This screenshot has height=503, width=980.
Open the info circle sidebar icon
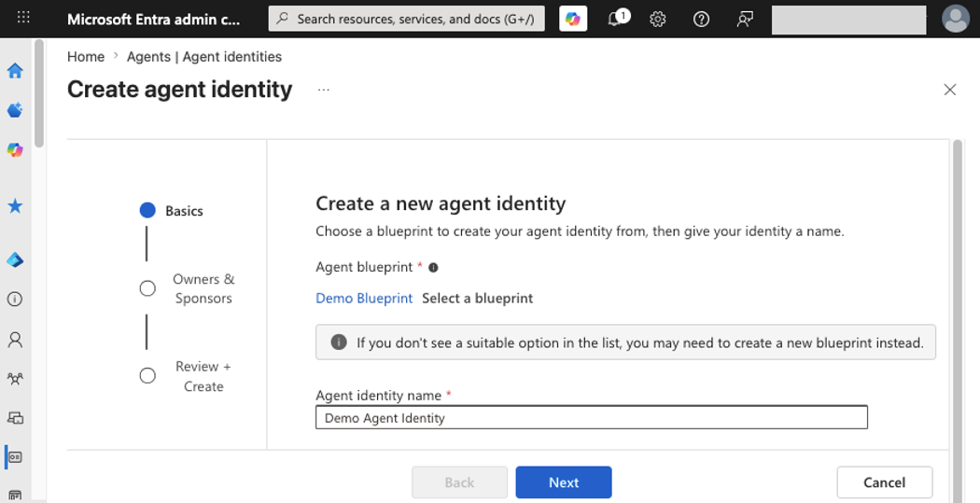pyautogui.click(x=15, y=299)
